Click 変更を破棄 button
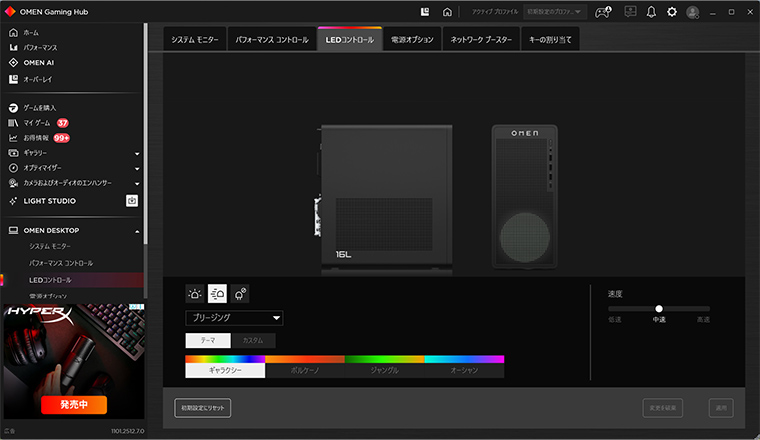Viewport: 760px width, 440px height. click(663, 408)
